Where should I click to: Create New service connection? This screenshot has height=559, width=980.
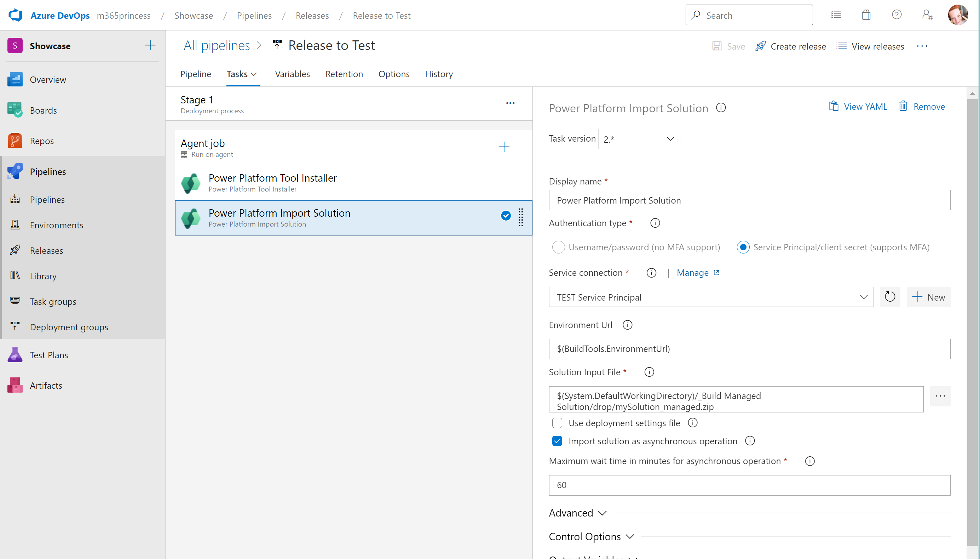[x=928, y=297]
